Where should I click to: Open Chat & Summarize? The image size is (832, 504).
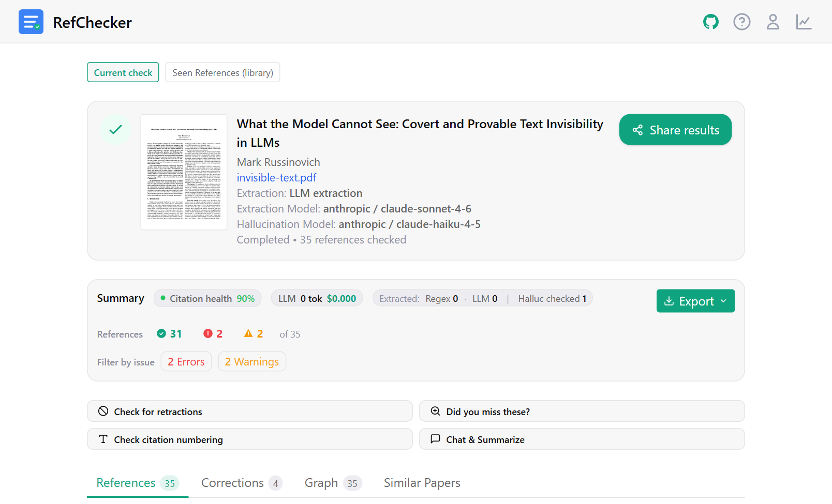[582, 439]
